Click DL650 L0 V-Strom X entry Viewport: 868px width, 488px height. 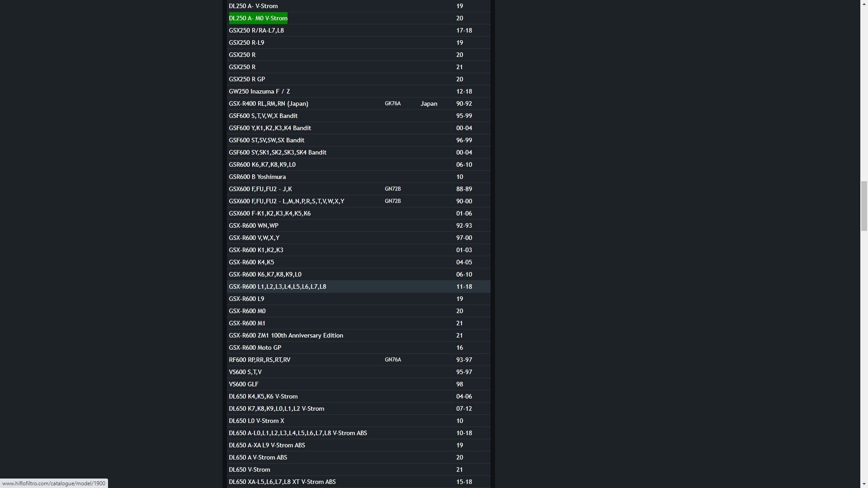pos(256,421)
